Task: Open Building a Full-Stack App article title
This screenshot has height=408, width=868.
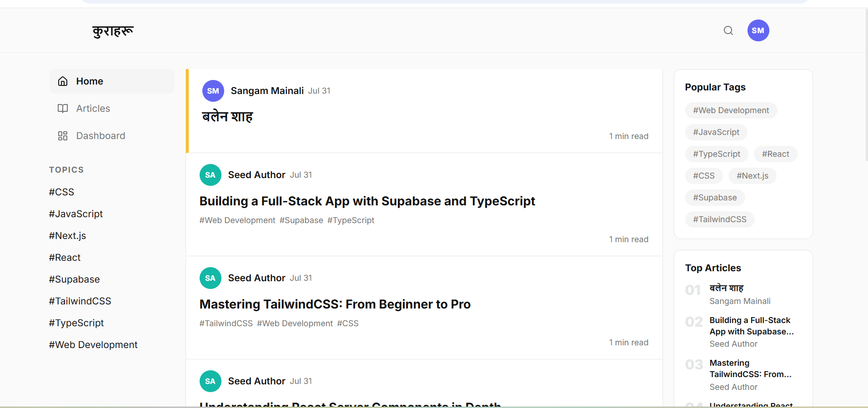Action: pos(367,201)
